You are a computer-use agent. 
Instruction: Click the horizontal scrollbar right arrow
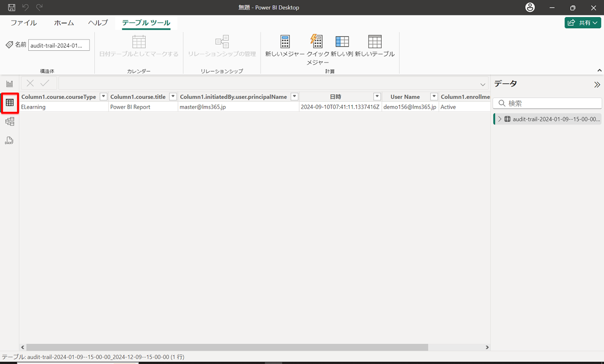[x=487, y=347]
